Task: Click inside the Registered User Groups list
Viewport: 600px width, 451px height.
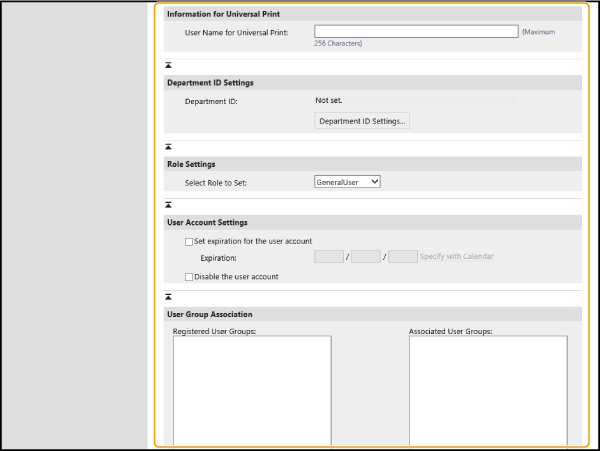Action: point(251,388)
